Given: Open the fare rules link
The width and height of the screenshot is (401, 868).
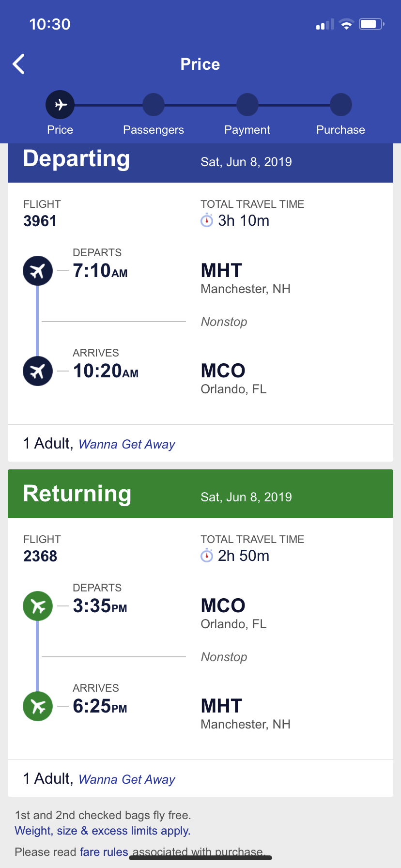Looking at the screenshot, I should click(104, 852).
